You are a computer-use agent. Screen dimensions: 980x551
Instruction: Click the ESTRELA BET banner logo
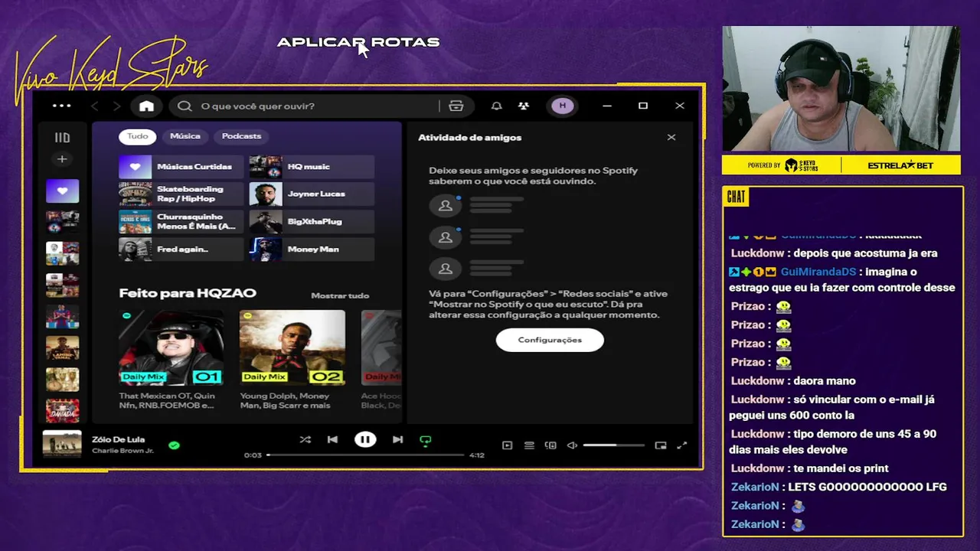coord(900,165)
